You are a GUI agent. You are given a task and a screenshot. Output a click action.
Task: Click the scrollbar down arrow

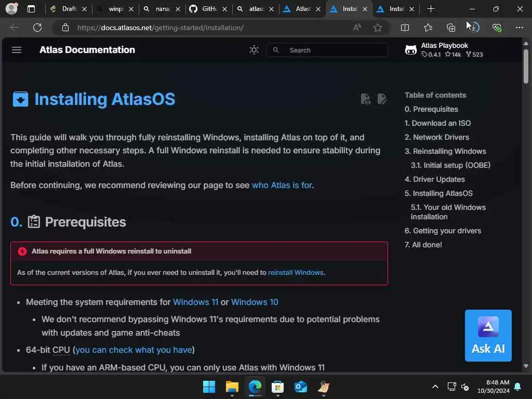tap(526, 366)
